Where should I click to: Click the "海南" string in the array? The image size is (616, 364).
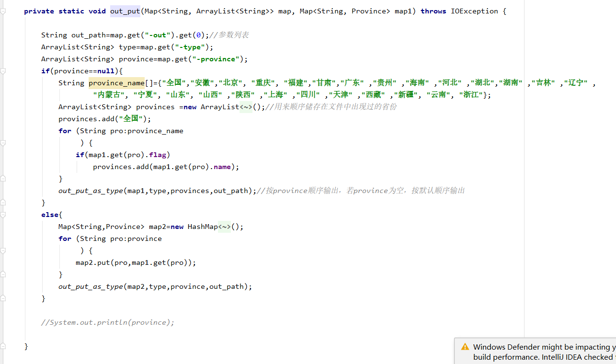(417, 83)
